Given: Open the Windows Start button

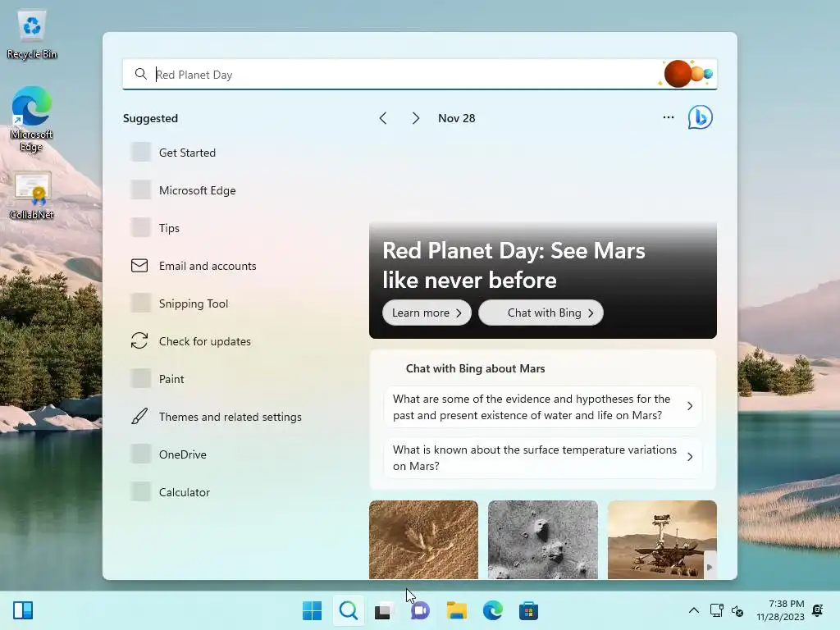Looking at the screenshot, I should click(312, 610).
